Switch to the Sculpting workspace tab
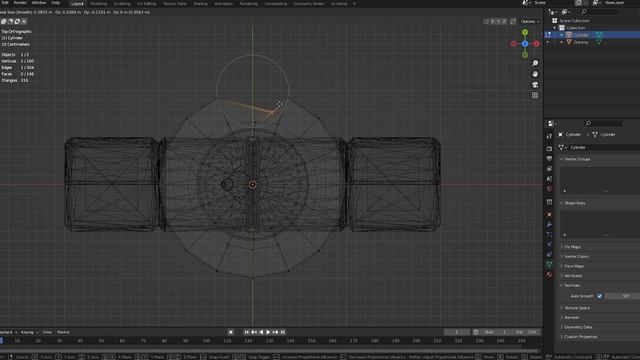This screenshot has width=640, height=360. tap(122, 4)
